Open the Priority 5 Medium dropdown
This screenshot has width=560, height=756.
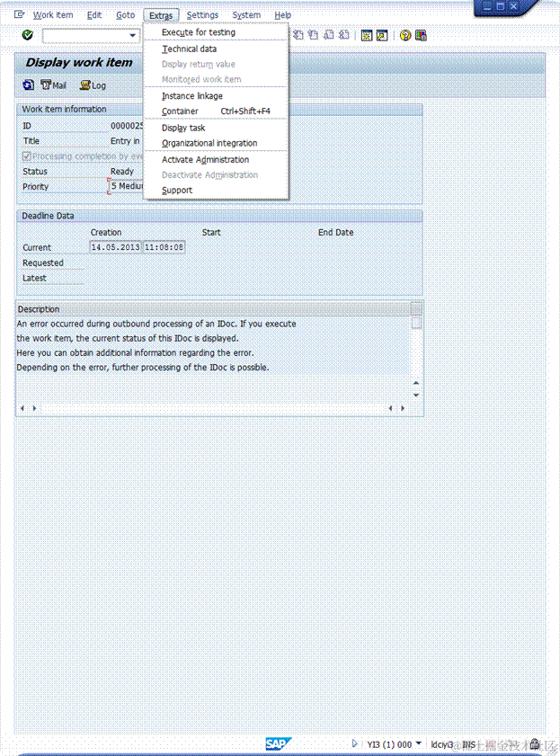[126, 186]
